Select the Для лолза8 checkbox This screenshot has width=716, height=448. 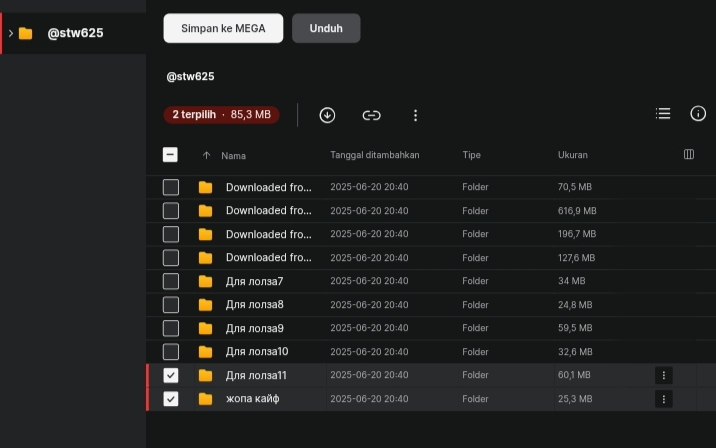pos(171,305)
